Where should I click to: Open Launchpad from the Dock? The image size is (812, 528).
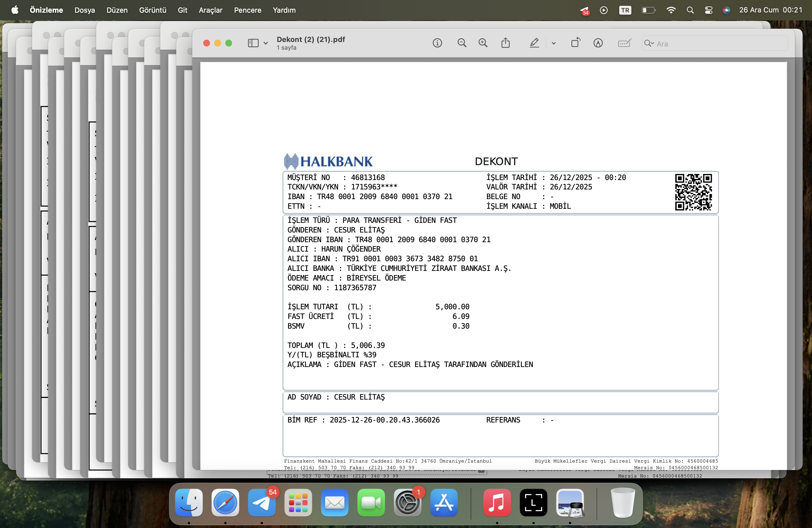coord(298,502)
